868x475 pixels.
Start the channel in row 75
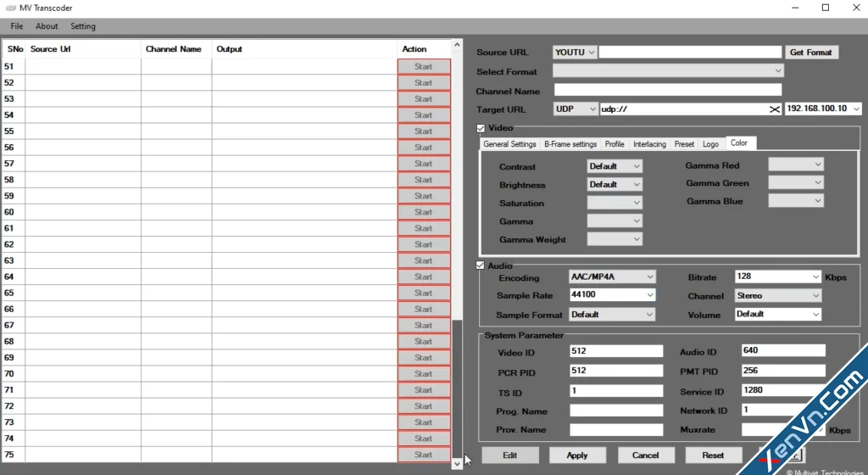424,455
